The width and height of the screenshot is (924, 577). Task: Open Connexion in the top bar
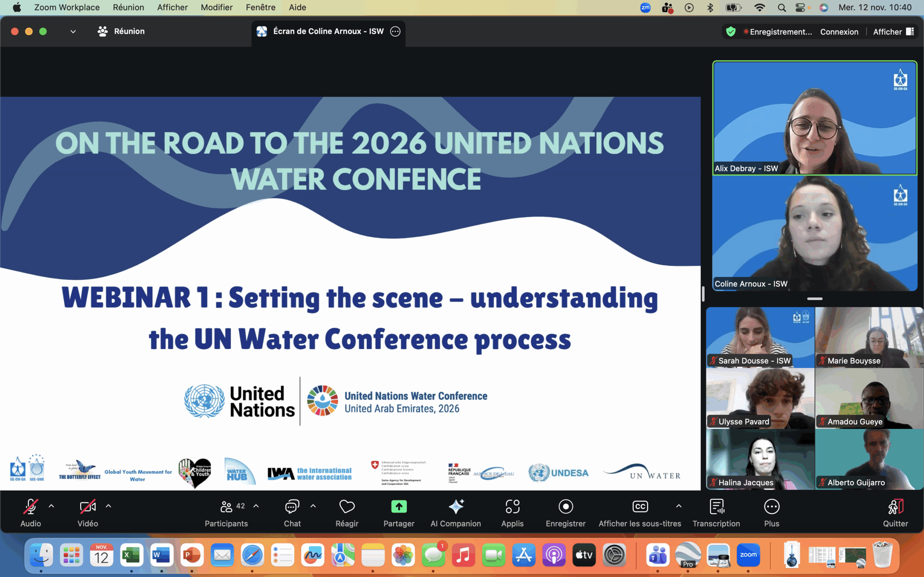839,31
